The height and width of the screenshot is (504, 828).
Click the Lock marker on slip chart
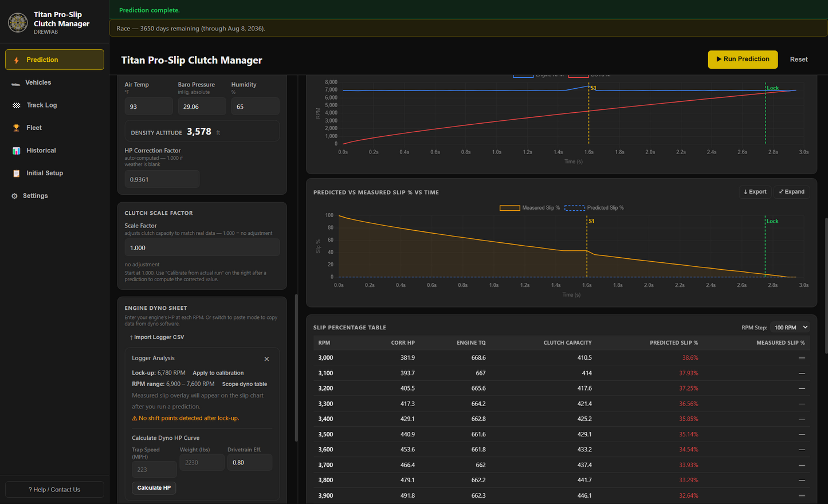pyautogui.click(x=772, y=221)
